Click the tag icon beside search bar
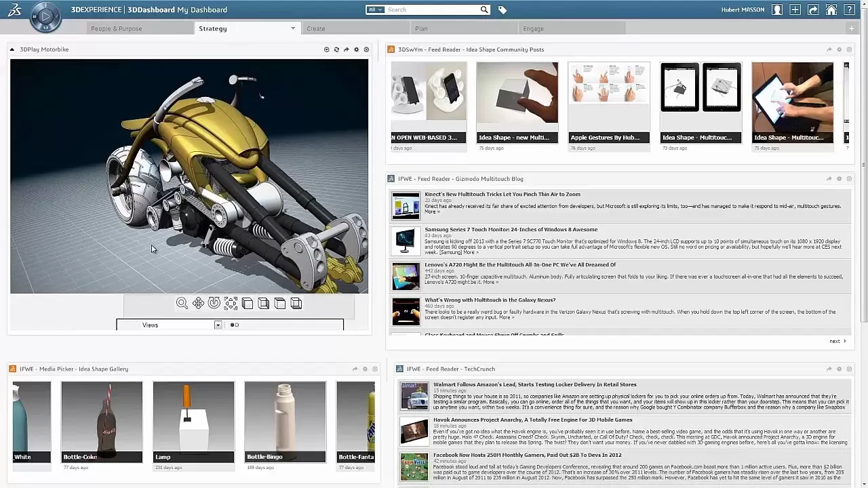This screenshot has width=868, height=488. click(x=502, y=10)
